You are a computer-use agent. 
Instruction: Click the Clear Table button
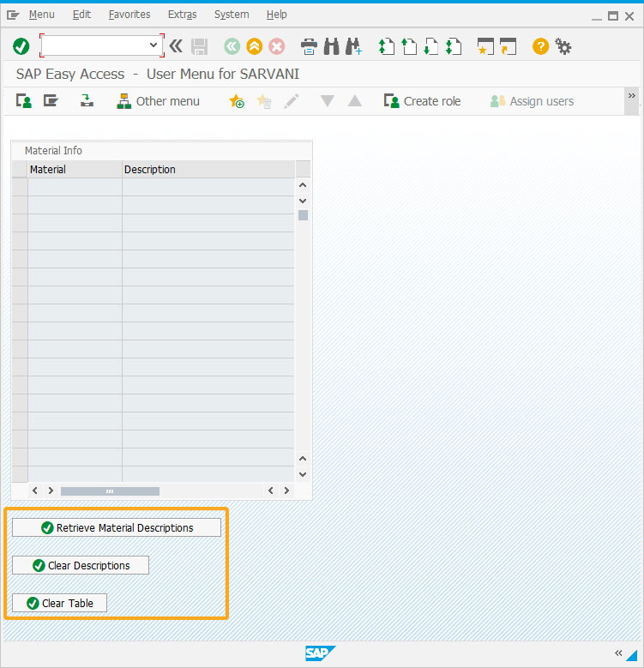coord(59,603)
